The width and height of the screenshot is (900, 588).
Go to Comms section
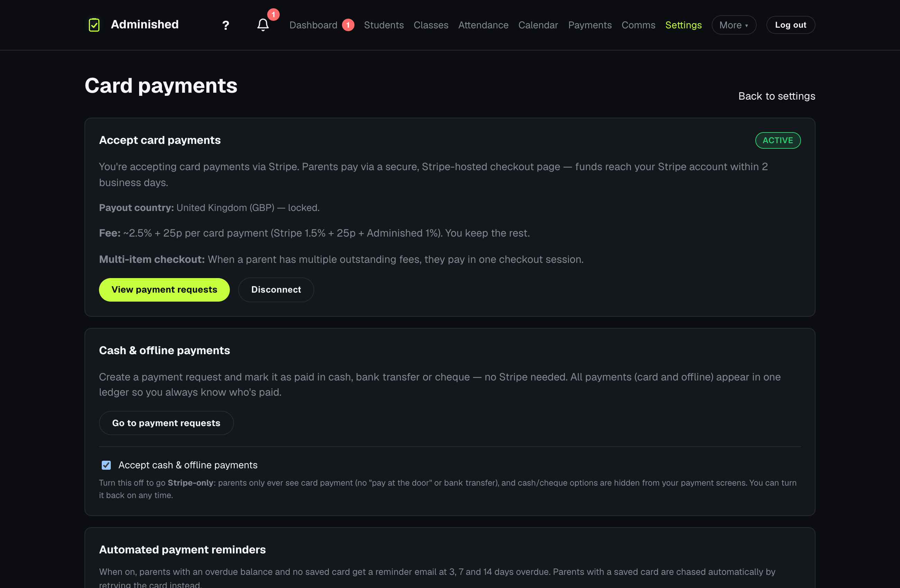point(638,25)
